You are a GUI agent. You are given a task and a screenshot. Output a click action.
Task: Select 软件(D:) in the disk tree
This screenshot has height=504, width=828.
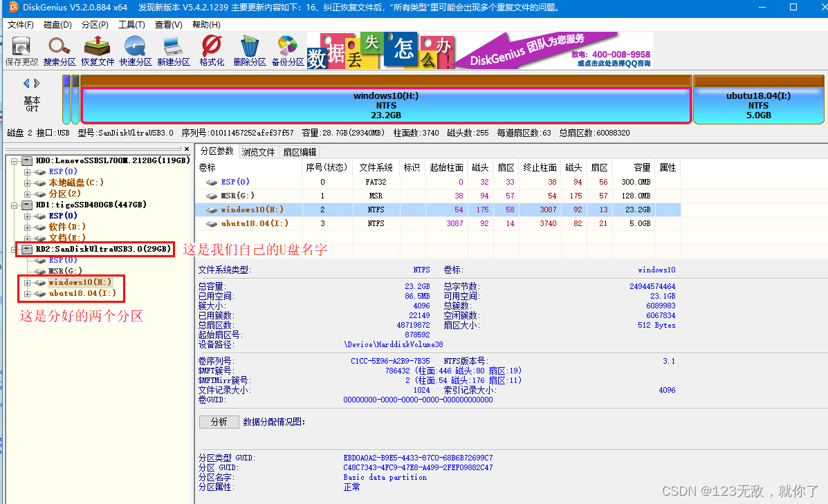[x=67, y=227]
